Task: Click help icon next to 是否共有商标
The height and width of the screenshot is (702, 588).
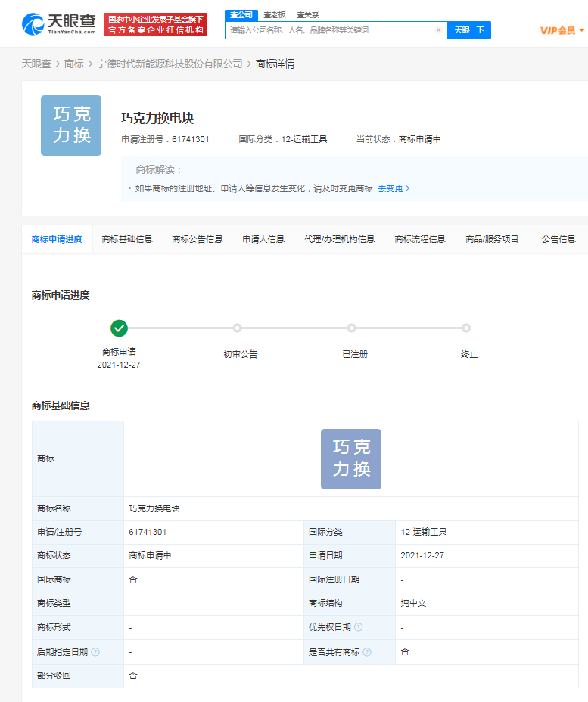Action: 367,651
